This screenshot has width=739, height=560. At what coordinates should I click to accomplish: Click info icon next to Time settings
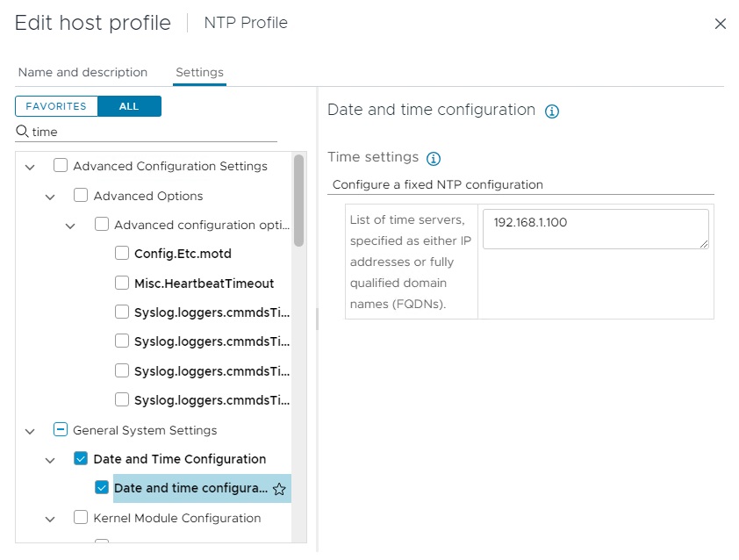[x=433, y=159]
